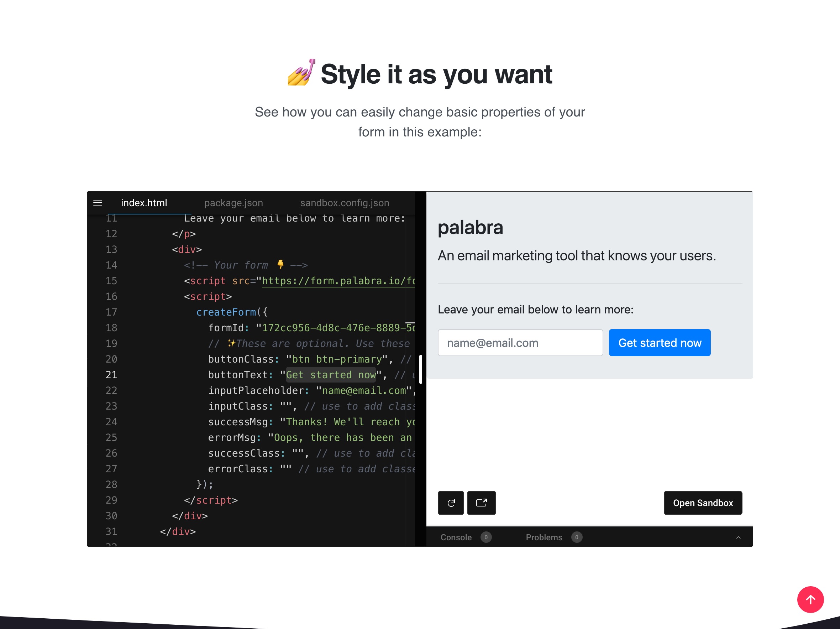Refresh the sandbox preview
Image resolution: width=840 pixels, height=629 pixels.
coord(451,503)
